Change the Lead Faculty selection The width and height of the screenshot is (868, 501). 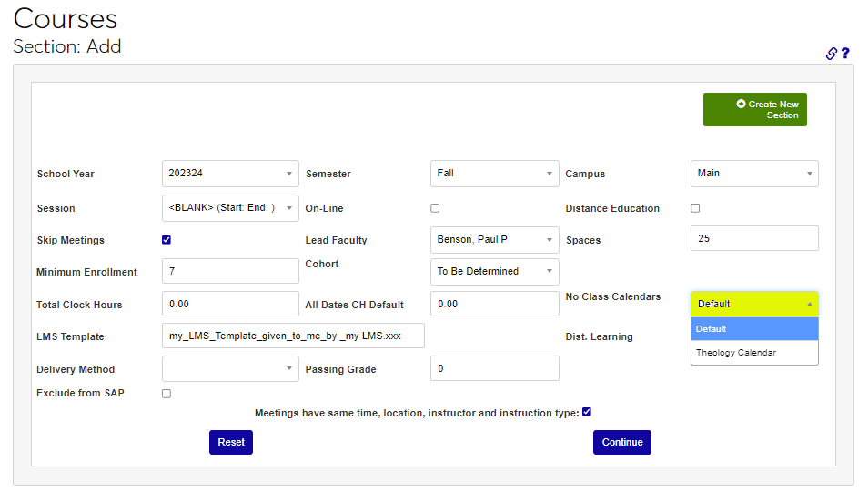[494, 240]
